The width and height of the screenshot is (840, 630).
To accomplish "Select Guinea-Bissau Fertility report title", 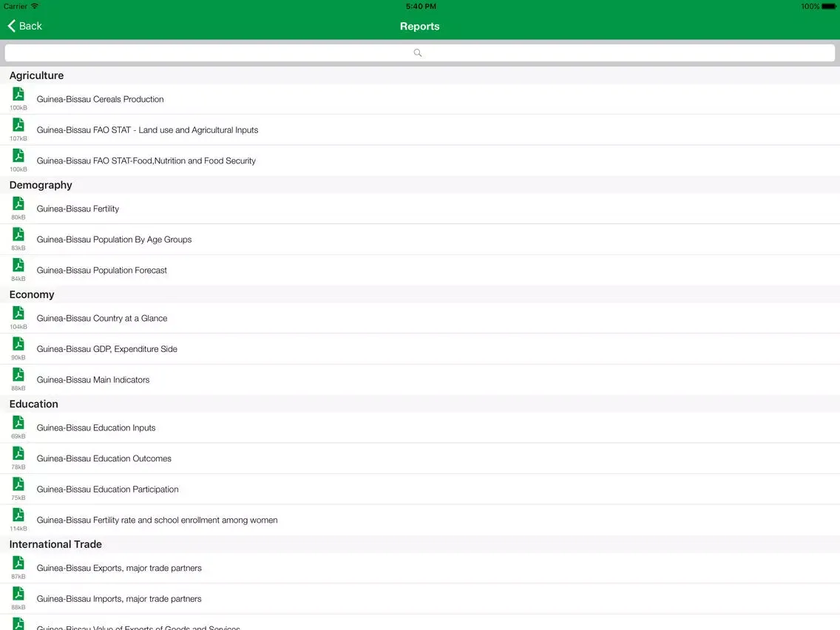I will (x=78, y=209).
